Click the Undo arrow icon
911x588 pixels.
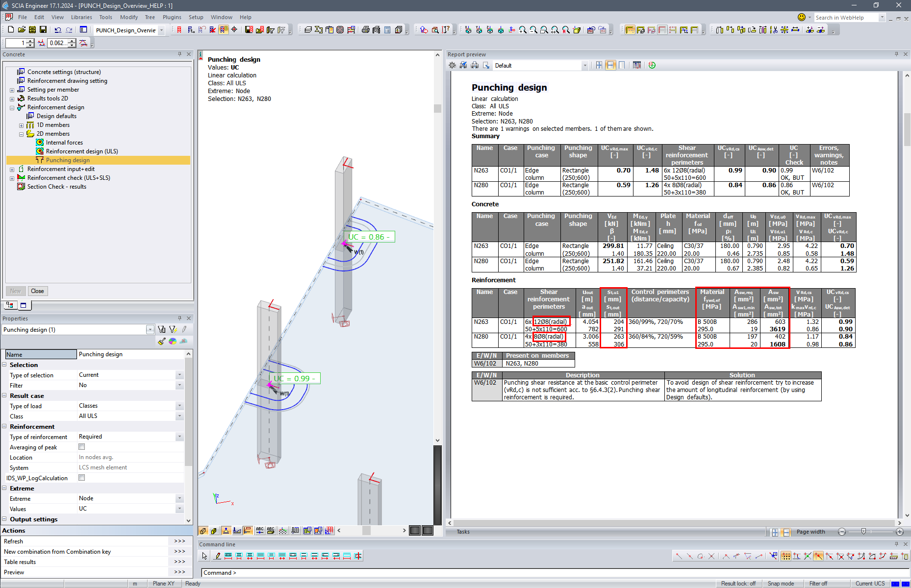pos(58,30)
